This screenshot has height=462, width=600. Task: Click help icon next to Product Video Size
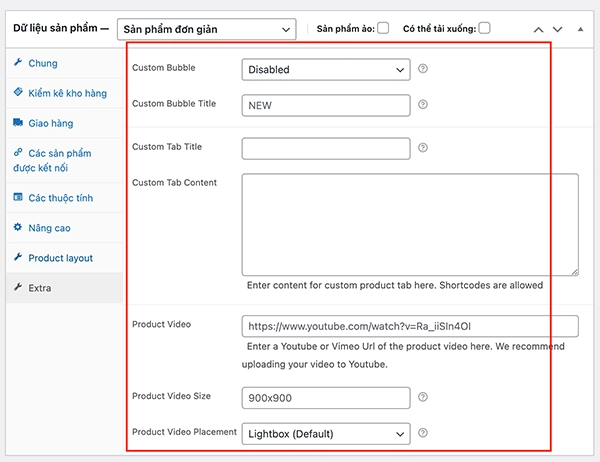point(423,397)
